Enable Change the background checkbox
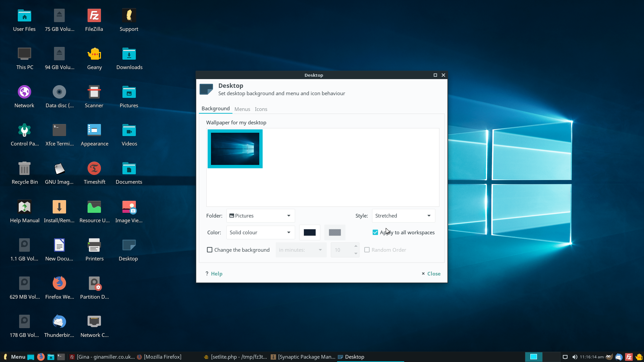Image resolution: width=644 pixels, height=362 pixels. point(209,250)
